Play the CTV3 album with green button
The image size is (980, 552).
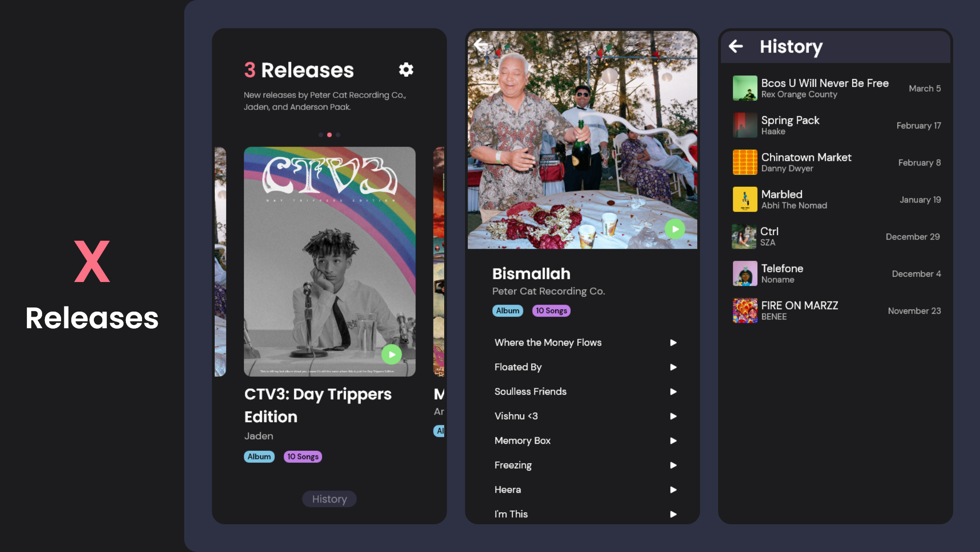[x=391, y=355]
